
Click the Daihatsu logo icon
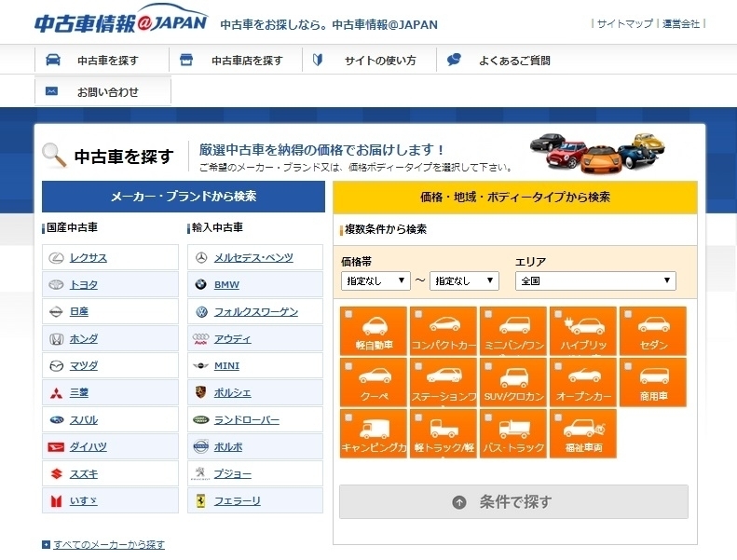(x=57, y=447)
